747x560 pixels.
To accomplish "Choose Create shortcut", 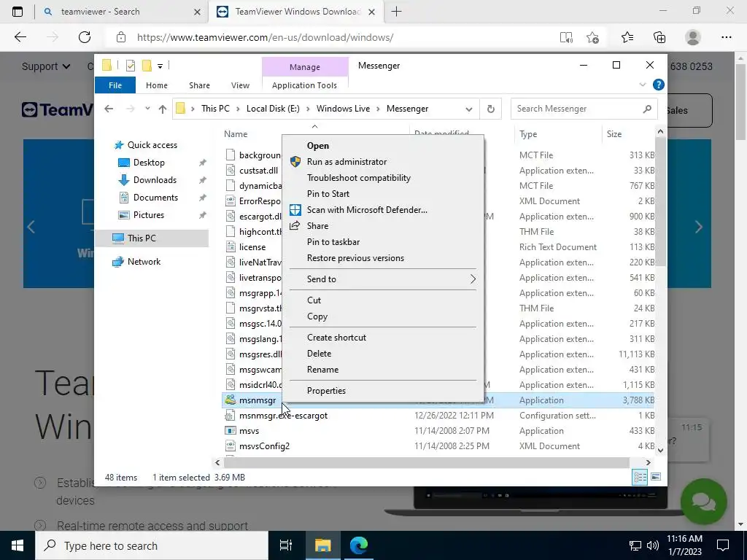I will click(x=336, y=337).
